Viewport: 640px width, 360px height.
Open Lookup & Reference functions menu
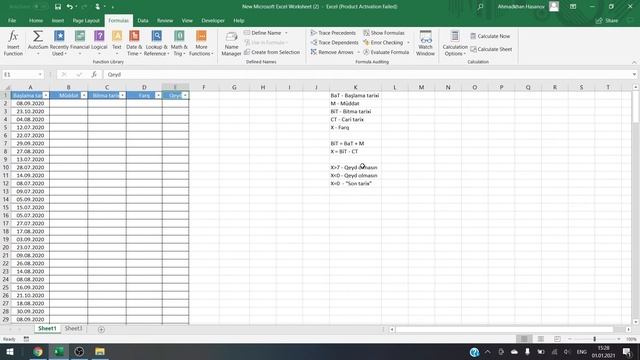156,43
